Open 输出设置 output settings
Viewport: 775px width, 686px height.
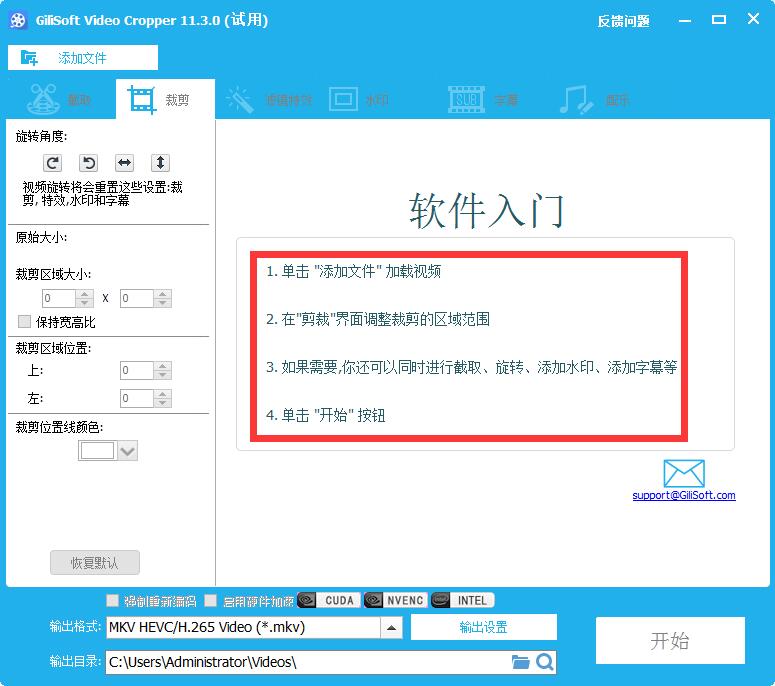(x=483, y=627)
